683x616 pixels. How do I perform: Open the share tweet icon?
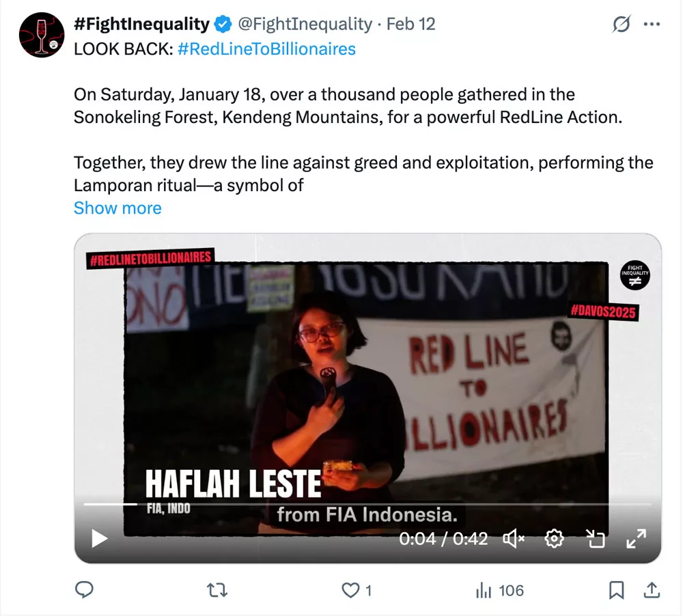pos(652,590)
